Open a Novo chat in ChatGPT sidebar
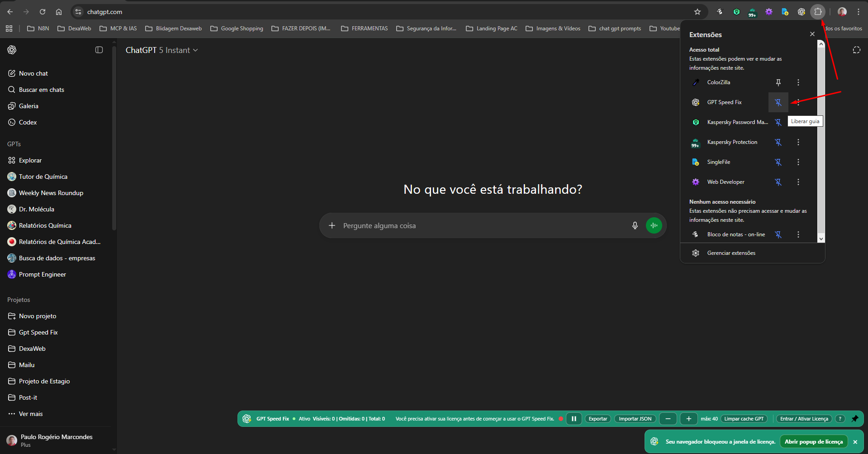Screen dimensions: 868x454 pyautogui.click(x=33, y=73)
